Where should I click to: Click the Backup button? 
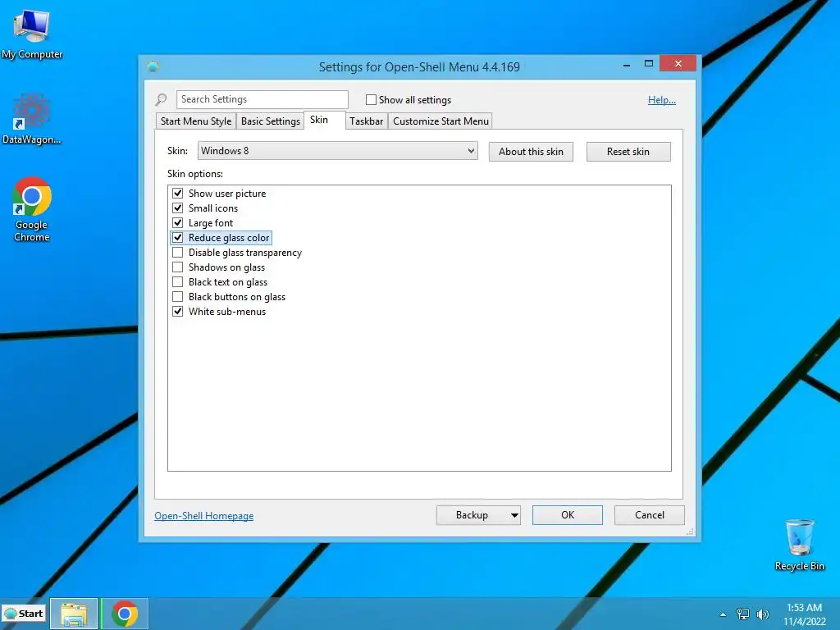(472, 515)
